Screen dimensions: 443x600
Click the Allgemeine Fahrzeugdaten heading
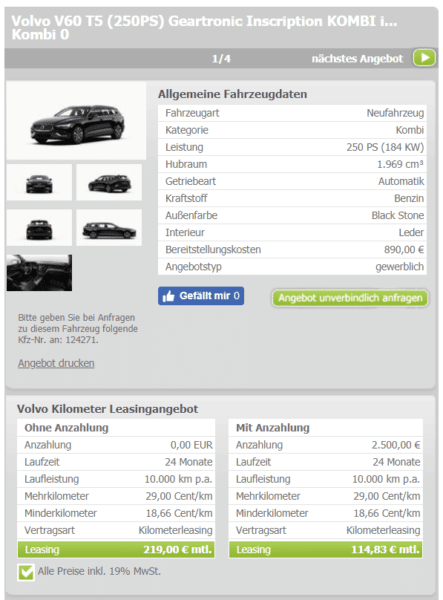click(233, 94)
